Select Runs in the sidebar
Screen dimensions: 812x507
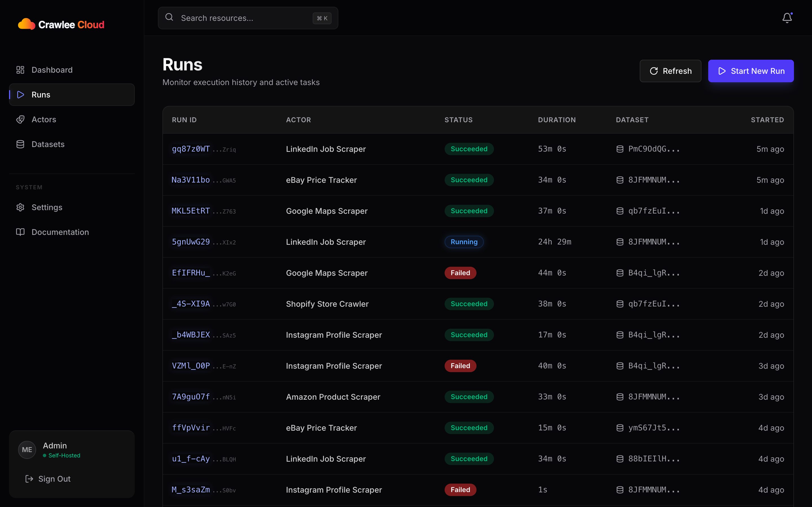click(72, 95)
